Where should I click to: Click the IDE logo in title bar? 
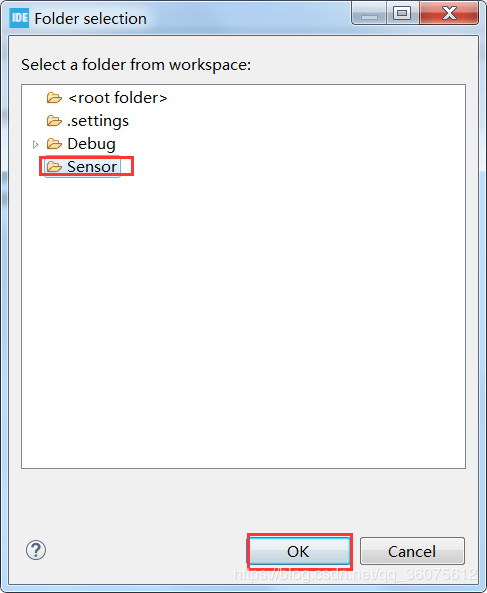tap(19, 18)
